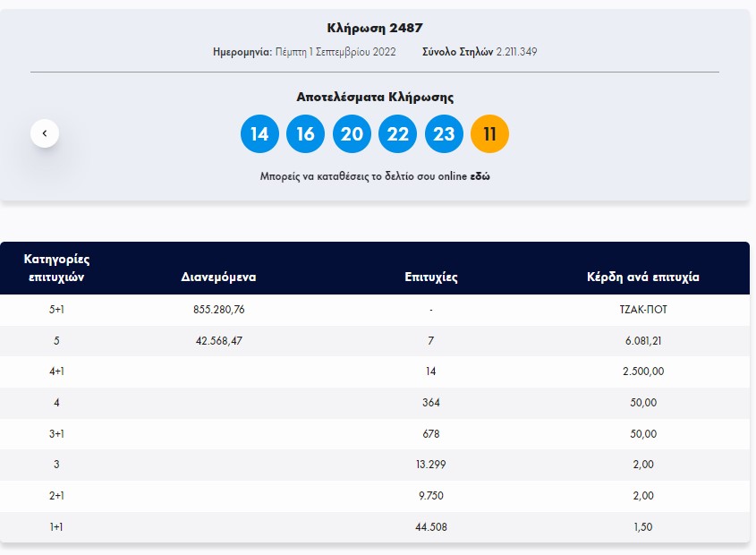This screenshot has height=555, width=756.
Task: Select the orange Joker ball numbered 11
Action: point(489,134)
